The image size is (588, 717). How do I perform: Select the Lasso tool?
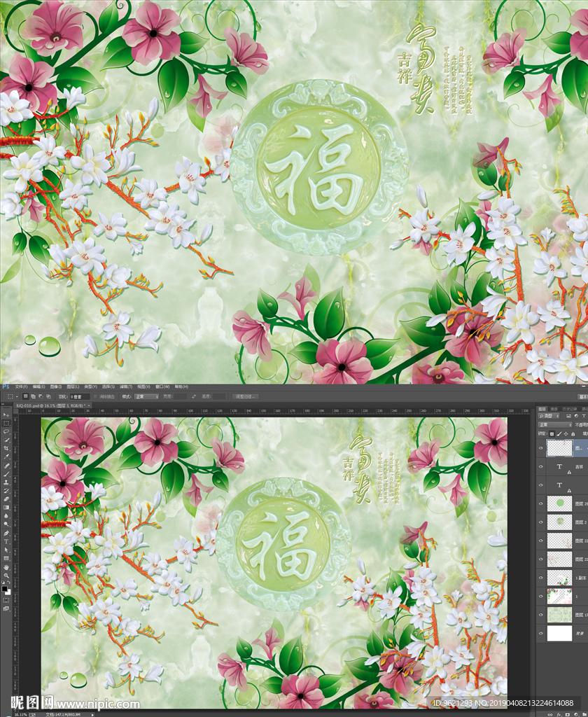(x=6, y=431)
